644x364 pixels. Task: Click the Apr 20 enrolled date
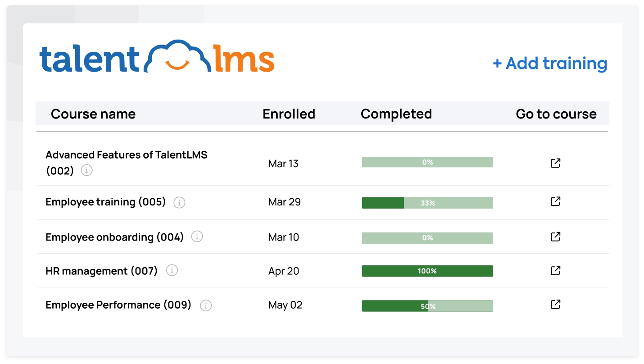point(284,271)
